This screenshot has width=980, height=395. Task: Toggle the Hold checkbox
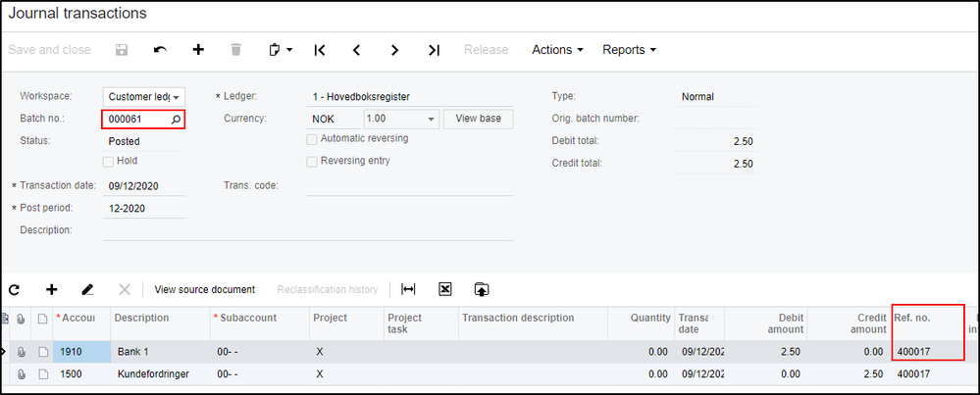(109, 161)
